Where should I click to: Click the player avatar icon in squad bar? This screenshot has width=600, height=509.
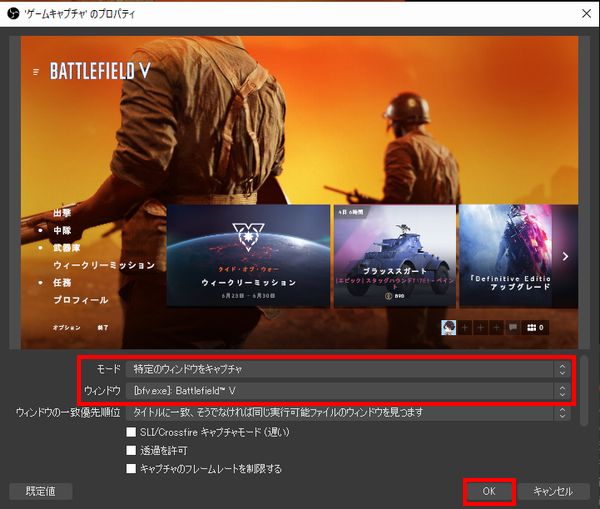click(448, 328)
